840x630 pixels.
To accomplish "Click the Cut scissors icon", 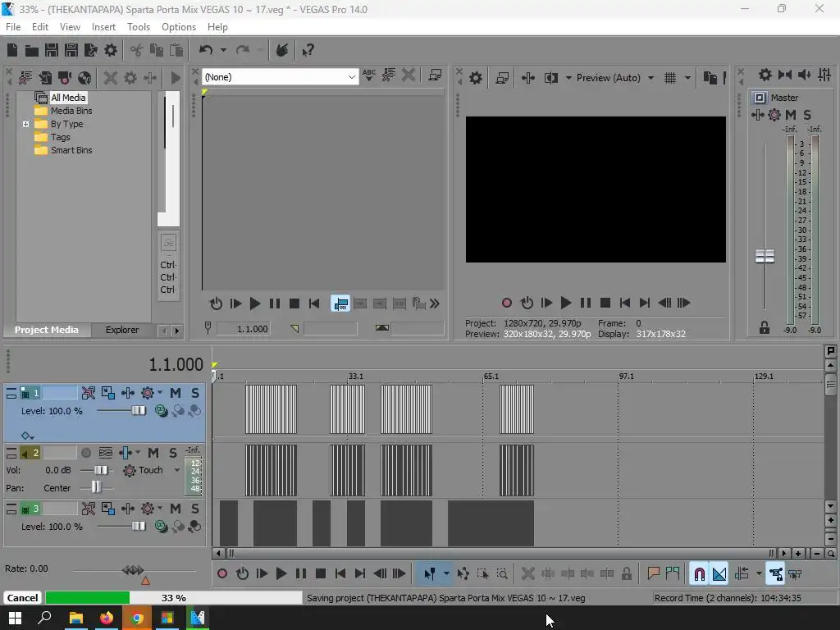I will click(137, 50).
